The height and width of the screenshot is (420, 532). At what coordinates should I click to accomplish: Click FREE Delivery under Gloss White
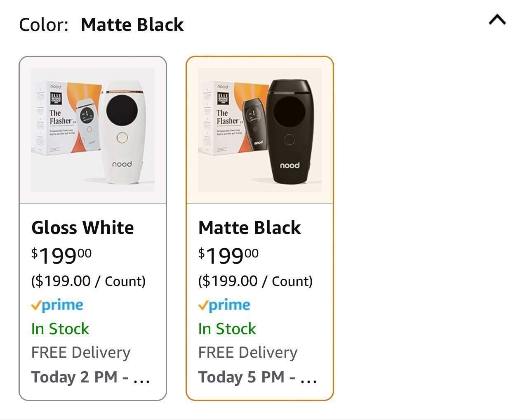tap(81, 353)
